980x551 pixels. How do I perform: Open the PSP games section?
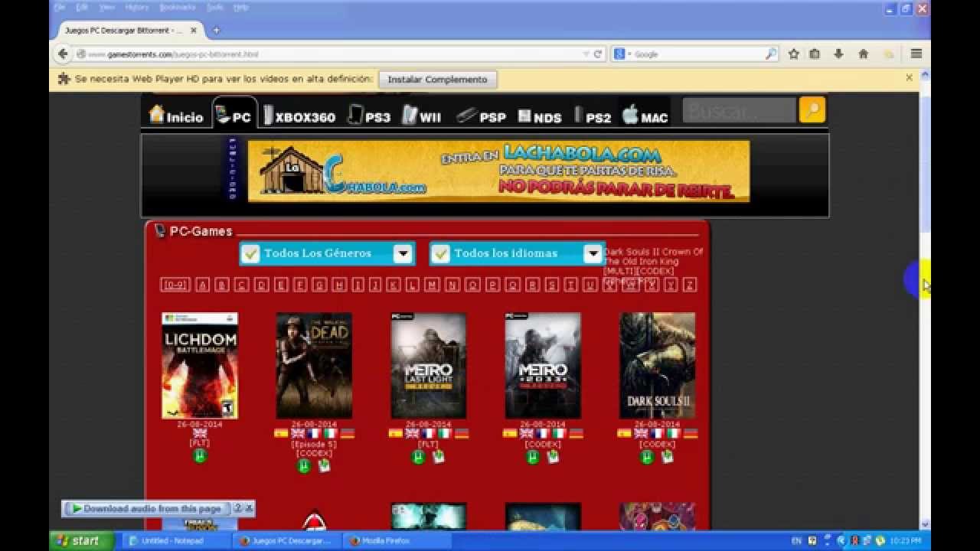coord(481,116)
